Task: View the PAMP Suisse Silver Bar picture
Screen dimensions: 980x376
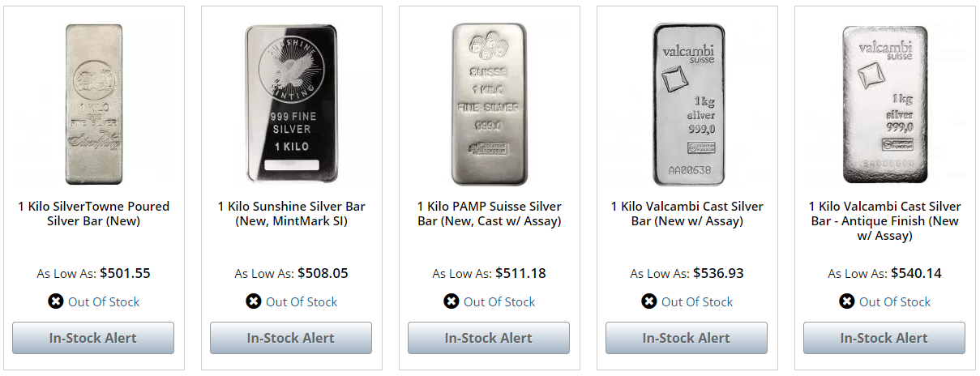Action: [x=489, y=105]
